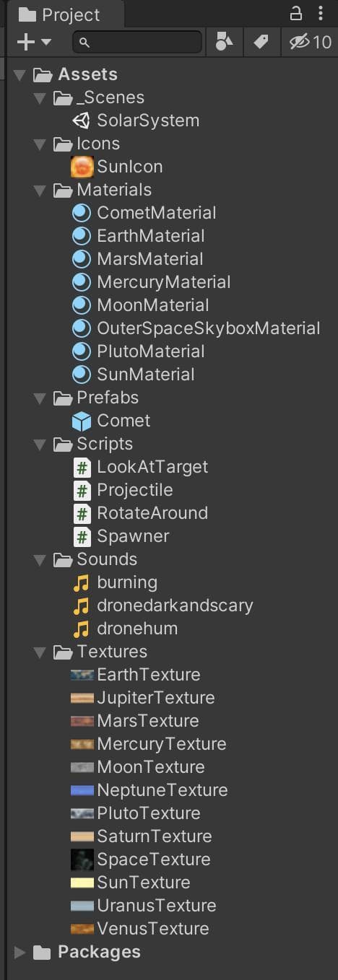Collapse the Sounds folder arrow
338x980 pixels.
(40, 559)
